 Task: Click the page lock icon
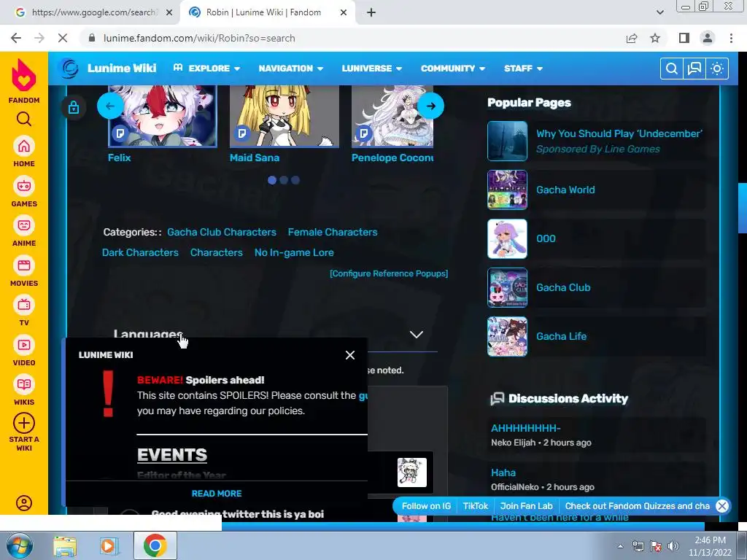(x=74, y=107)
